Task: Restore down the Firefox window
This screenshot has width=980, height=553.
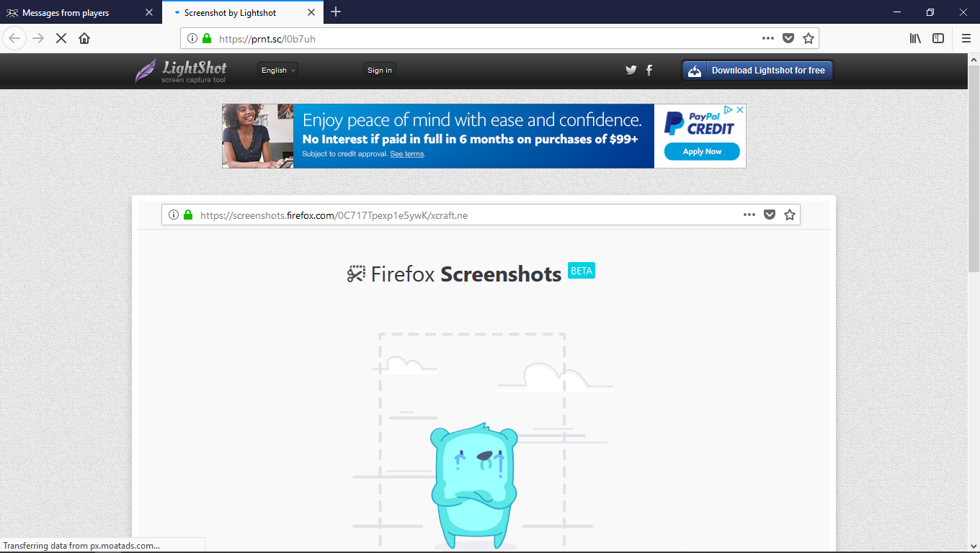Action: [930, 12]
